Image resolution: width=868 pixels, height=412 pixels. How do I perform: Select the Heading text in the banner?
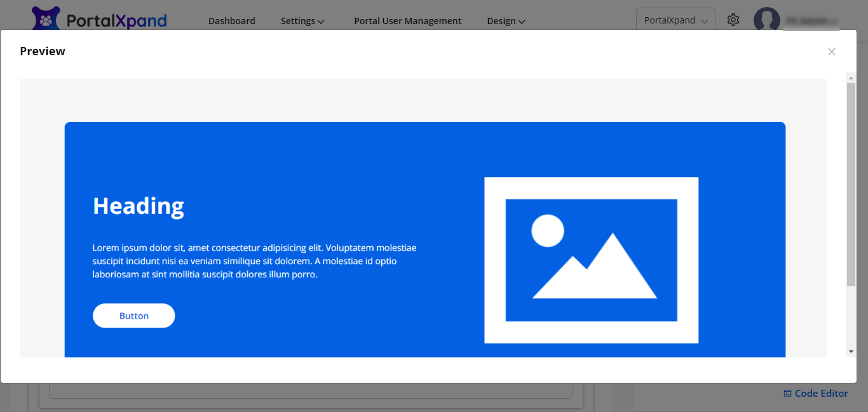(x=139, y=206)
